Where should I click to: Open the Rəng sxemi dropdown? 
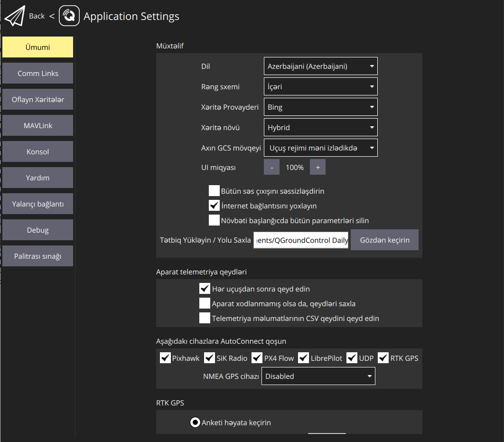tap(320, 86)
